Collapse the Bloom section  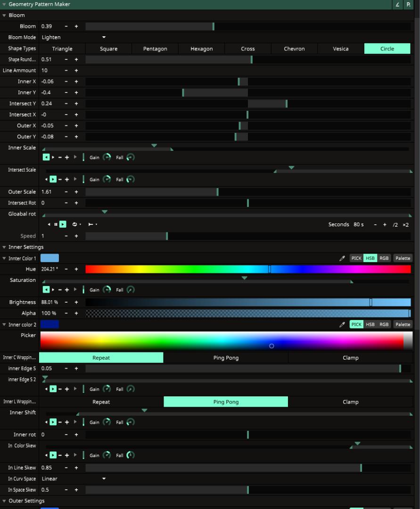click(x=4, y=15)
